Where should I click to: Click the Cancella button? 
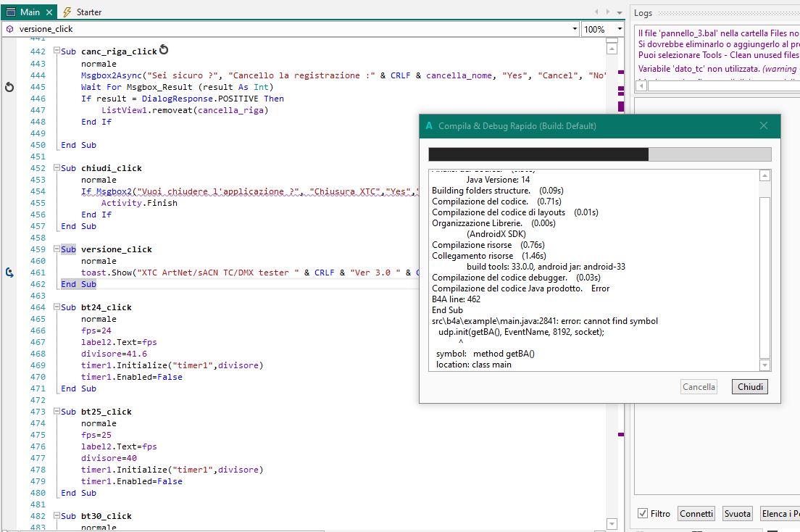(699, 386)
